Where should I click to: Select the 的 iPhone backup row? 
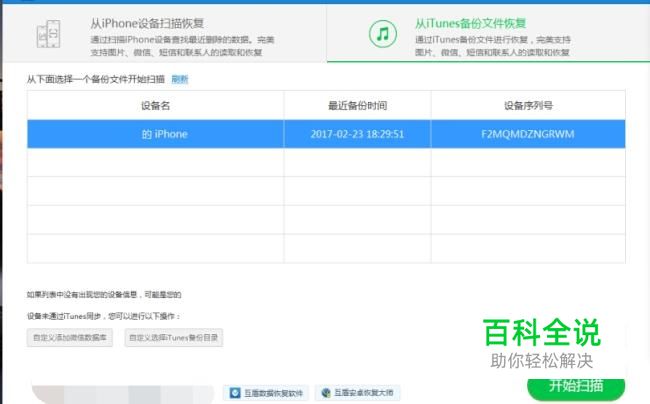pos(326,134)
